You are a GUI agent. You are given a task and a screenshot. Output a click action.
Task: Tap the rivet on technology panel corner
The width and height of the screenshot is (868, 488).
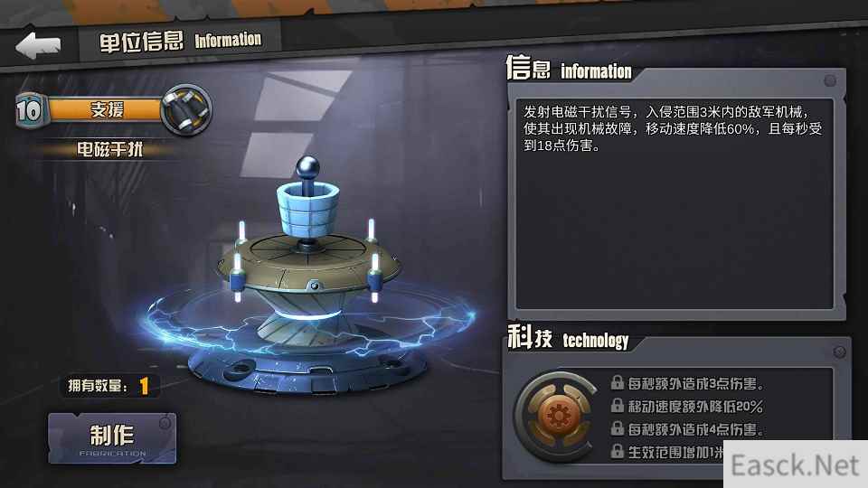[x=839, y=352]
